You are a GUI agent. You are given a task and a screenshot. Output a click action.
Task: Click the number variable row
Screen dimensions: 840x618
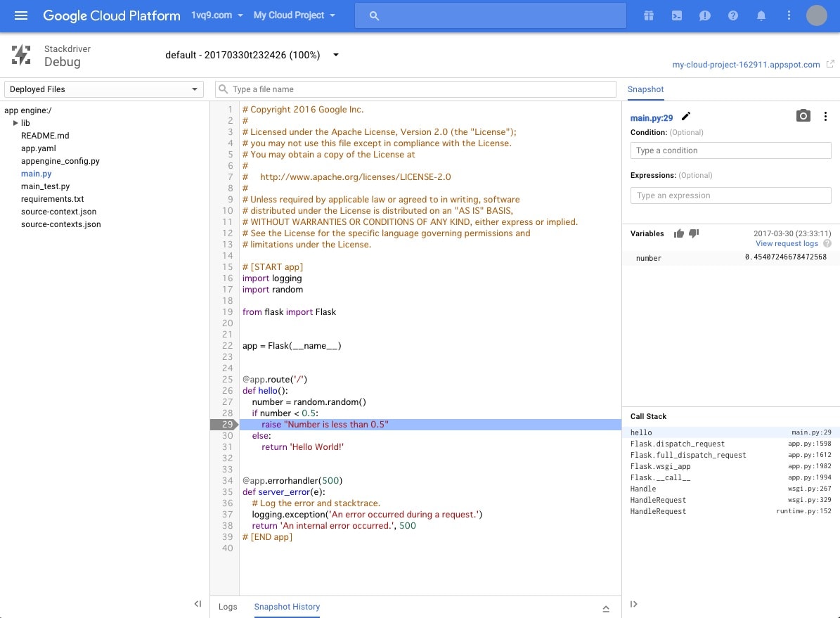731,258
